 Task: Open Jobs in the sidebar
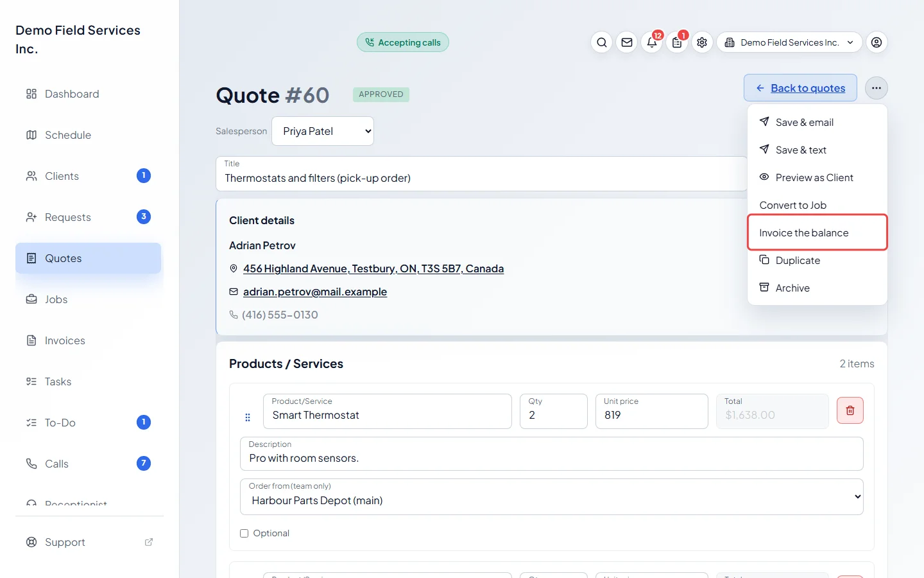tap(89, 299)
